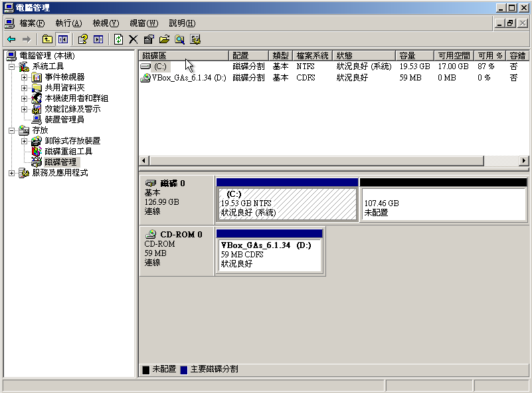Select 電腦管理 (本機) root node

coord(46,56)
